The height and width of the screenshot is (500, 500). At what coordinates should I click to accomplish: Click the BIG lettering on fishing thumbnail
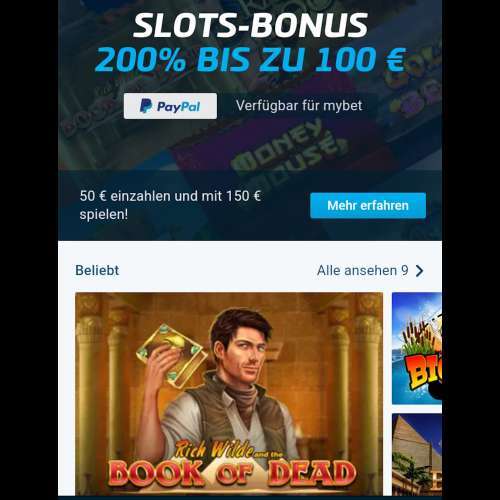(x=423, y=373)
